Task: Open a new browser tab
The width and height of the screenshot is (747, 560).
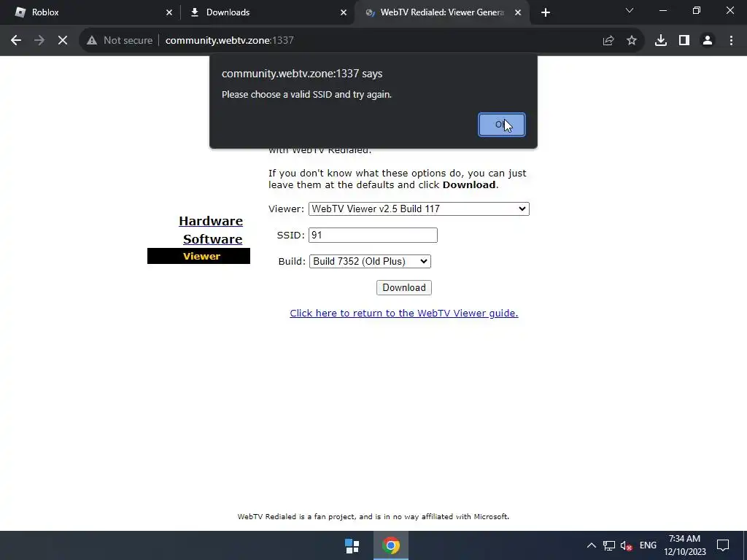Action: [x=546, y=12]
